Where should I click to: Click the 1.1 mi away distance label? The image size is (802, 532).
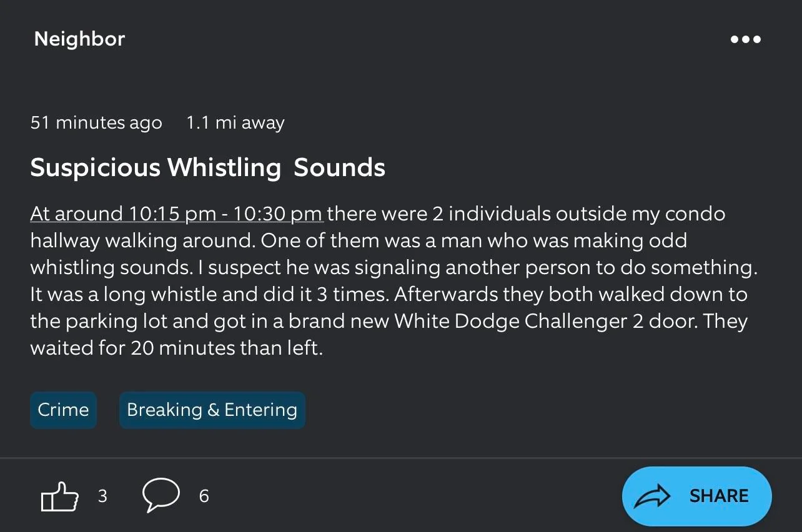coord(235,122)
